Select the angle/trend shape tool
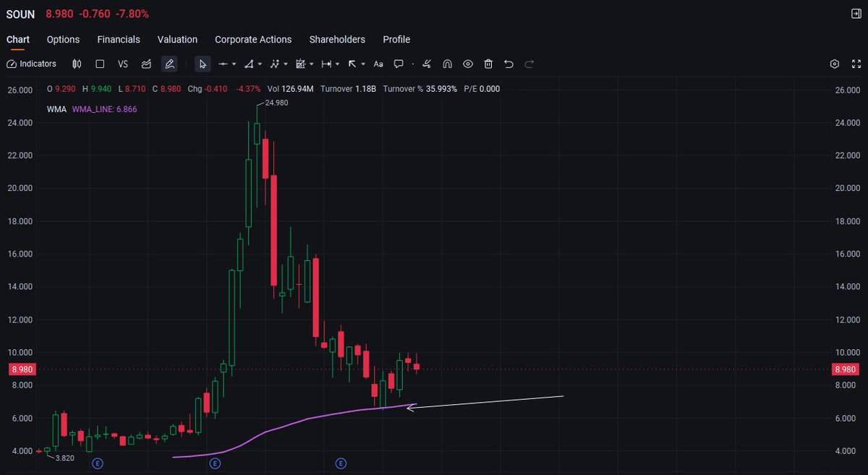This screenshot has width=868, height=475. (249, 64)
